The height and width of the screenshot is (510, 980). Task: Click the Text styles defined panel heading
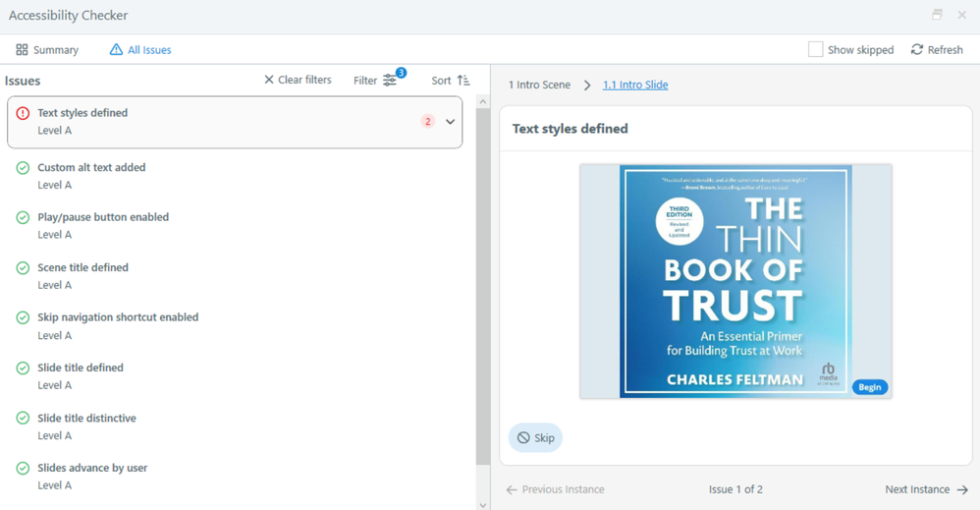click(570, 129)
